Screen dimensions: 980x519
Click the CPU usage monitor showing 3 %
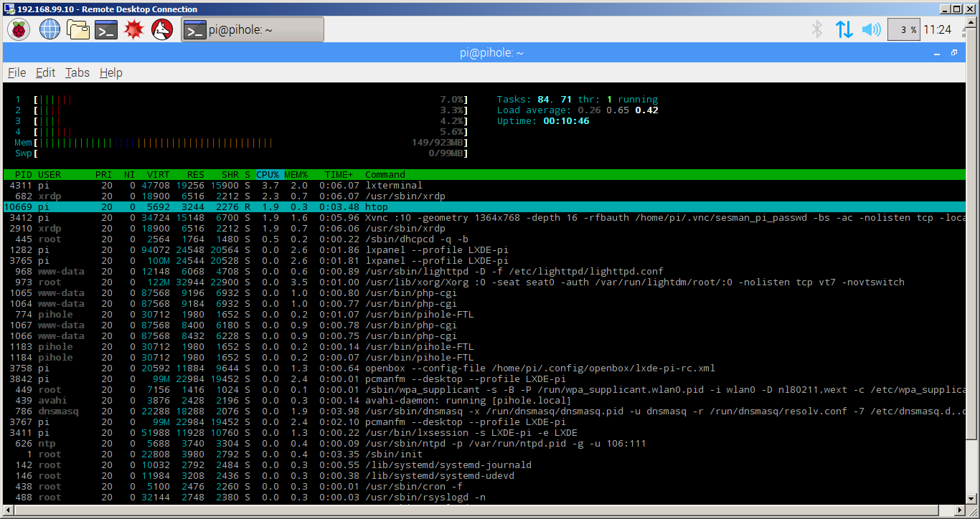pyautogui.click(x=903, y=29)
